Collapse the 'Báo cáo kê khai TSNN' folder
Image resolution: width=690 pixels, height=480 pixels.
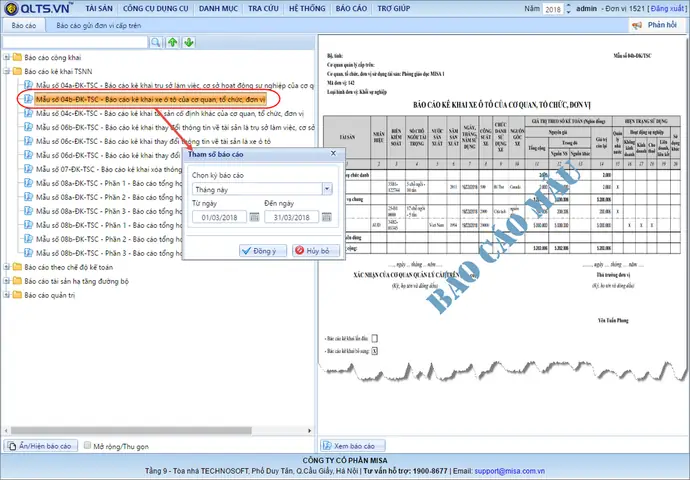click(7, 72)
